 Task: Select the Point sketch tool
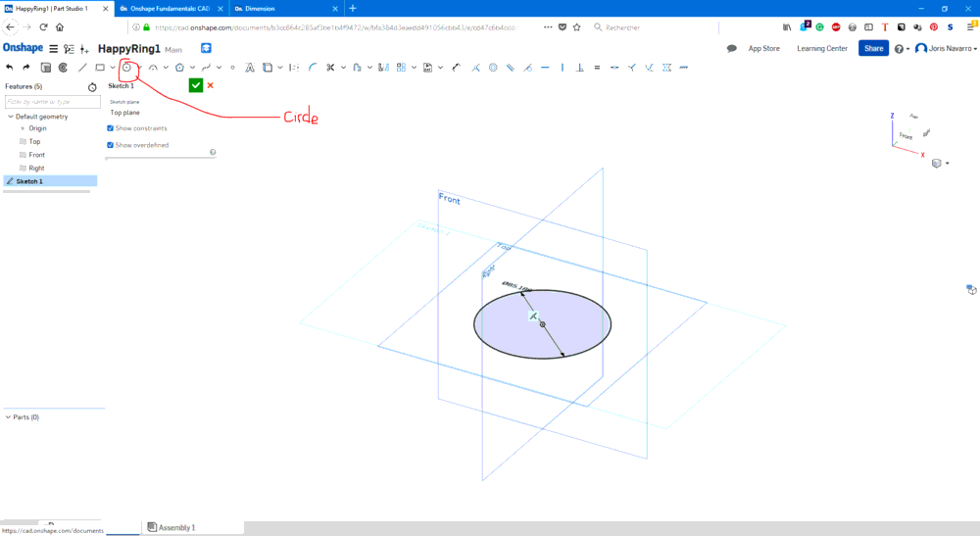coord(232,68)
